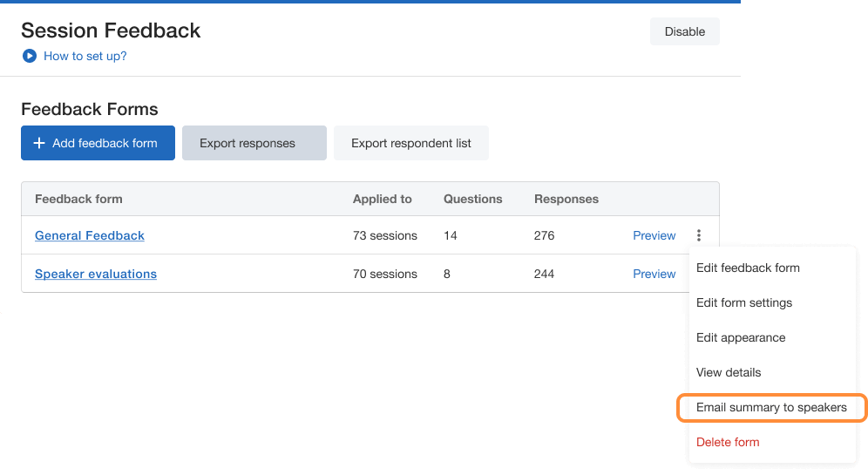Open the General Feedback form link
Image resolution: width=868 pixels, height=475 pixels.
click(x=90, y=235)
